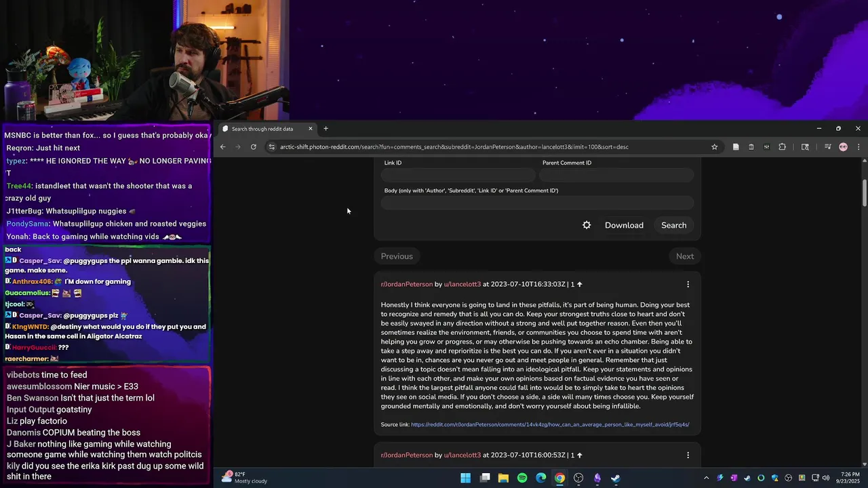Click chat message 'Reqron: Just hit next'

point(43,148)
